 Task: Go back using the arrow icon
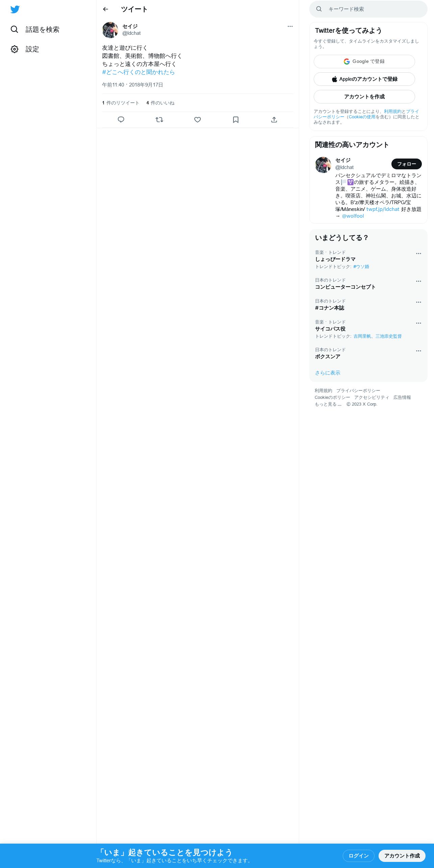[105, 9]
